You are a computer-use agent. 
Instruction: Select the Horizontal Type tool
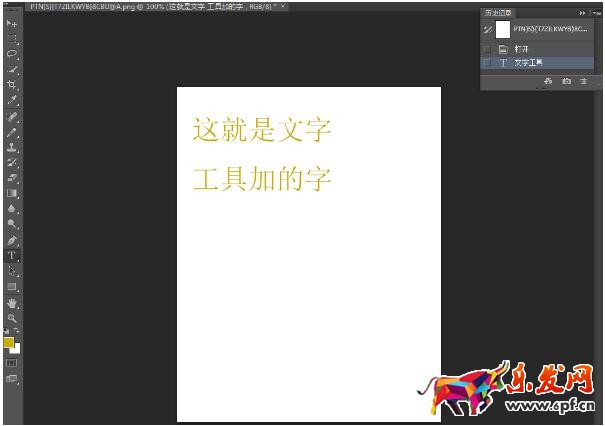12,256
